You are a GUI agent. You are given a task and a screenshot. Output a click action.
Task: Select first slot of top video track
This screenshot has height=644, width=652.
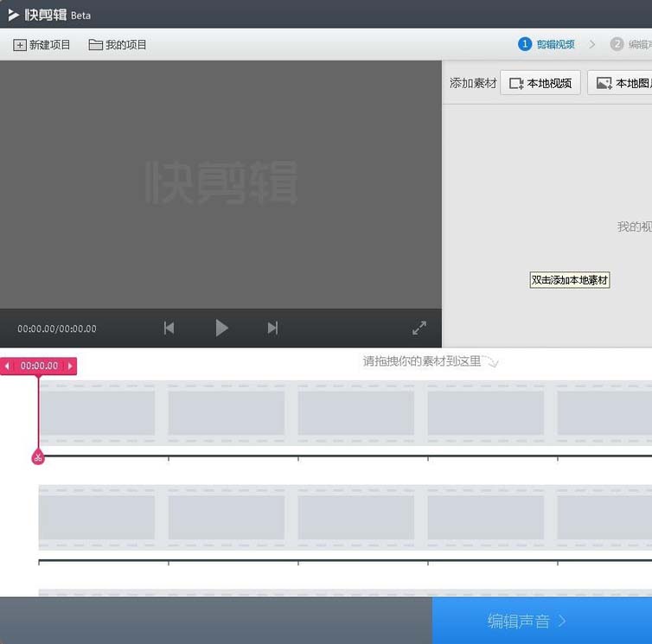click(x=98, y=413)
